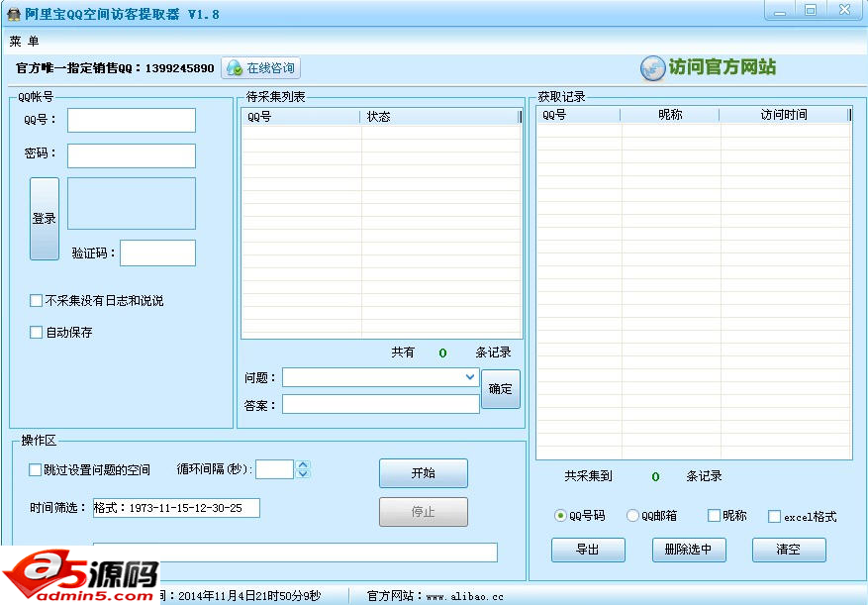The width and height of the screenshot is (868, 605).
Task: Click QQ号 column header in 获取记录
Action: point(578,115)
